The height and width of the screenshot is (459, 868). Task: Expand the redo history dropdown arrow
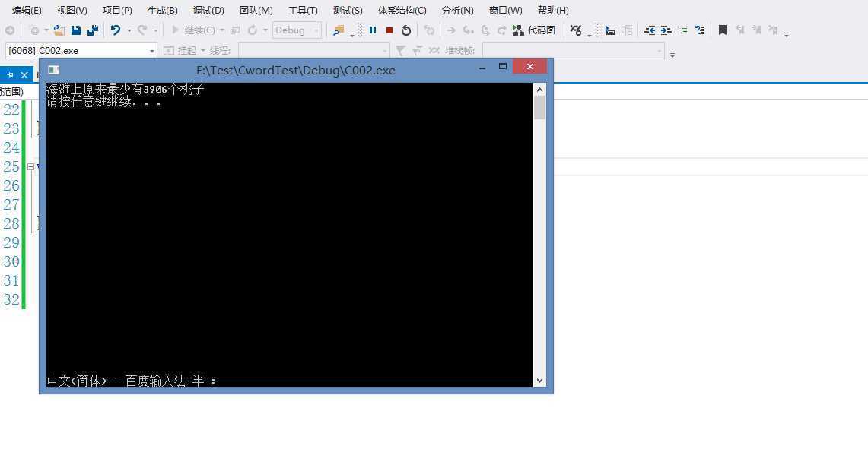coord(155,30)
